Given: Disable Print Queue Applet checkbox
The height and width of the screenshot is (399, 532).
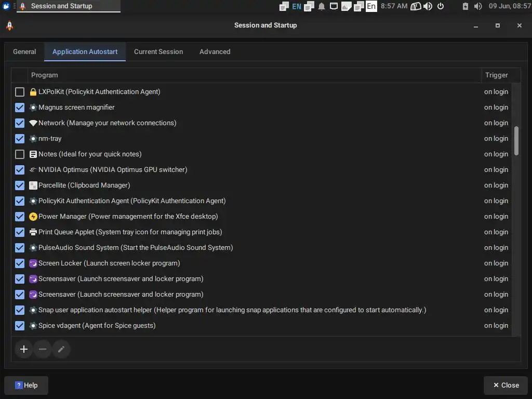Looking at the screenshot, I should click(x=20, y=232).
